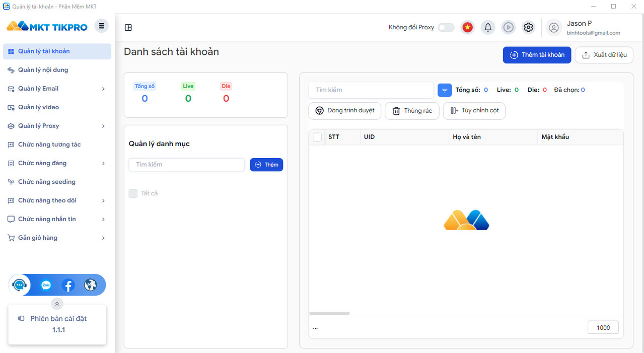
Task: Check the Tất cả category checkbox
Action: [x=133, y=193]
